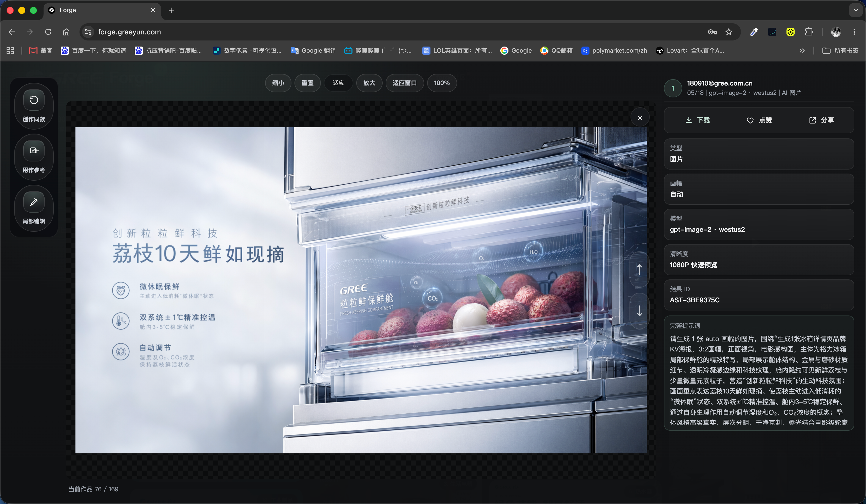Go to previous artwork with up arrow
The image size is (866, 504).
(x=639, y=269)
